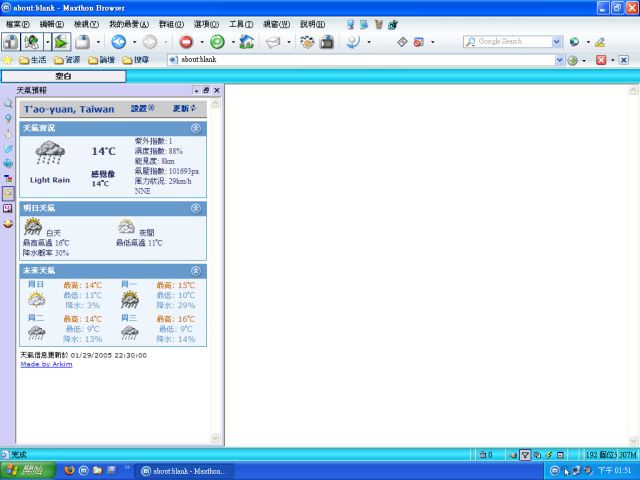The height and width of the screenshot is (480, 640).
Task: Click the about:blank address bar field
Action: pyautogui.click(x=360, y=60)
